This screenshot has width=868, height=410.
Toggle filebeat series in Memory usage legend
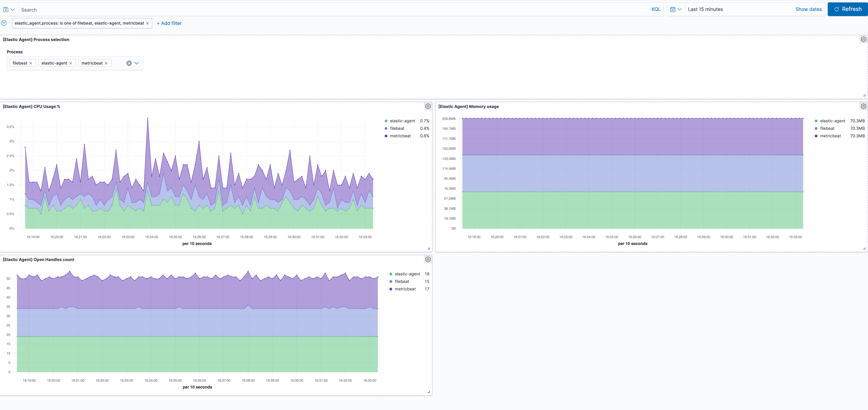click(x=827, y=128)
